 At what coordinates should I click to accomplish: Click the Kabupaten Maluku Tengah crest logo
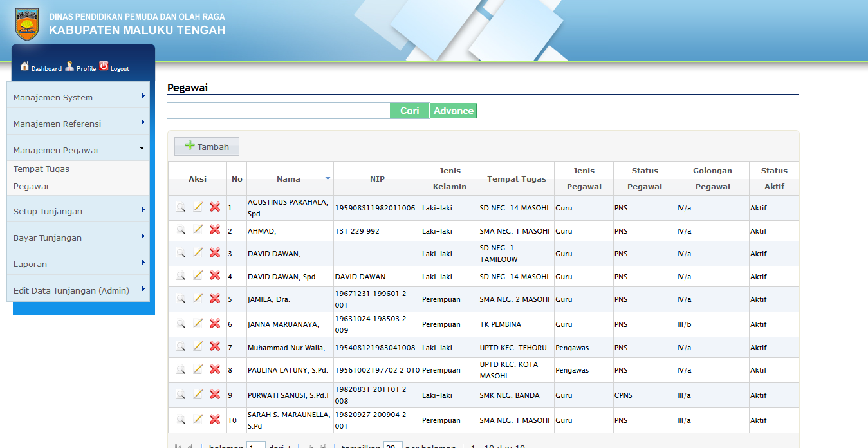26,24
